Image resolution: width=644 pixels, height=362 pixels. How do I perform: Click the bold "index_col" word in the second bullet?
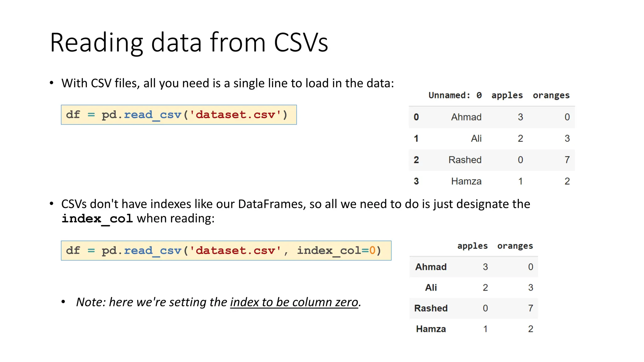97,218
